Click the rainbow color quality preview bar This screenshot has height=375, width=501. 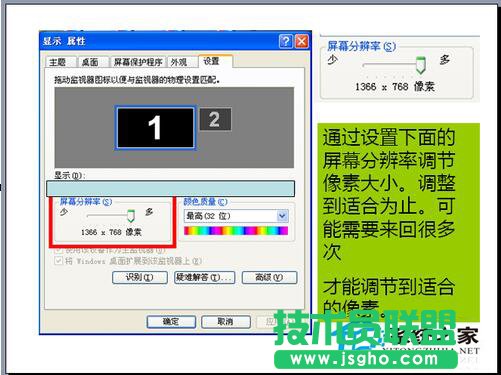click(236, 231)
